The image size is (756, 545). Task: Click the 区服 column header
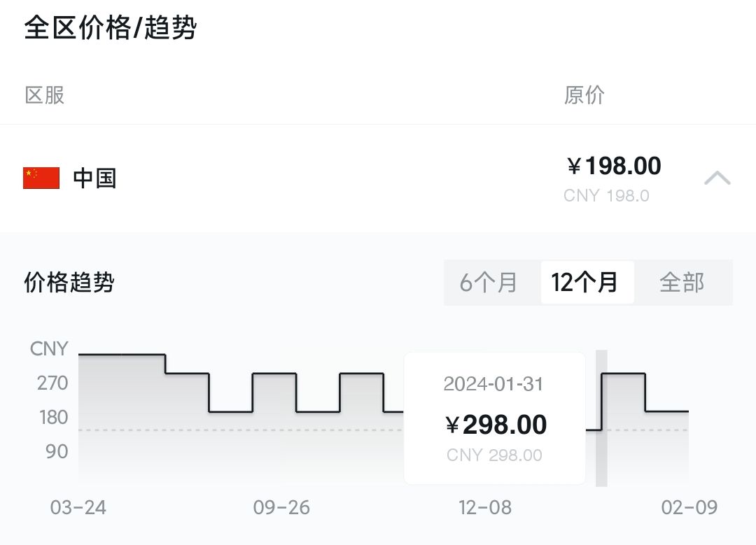[x=44, y=95]
